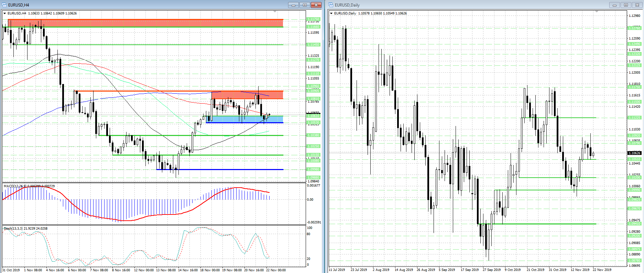
Task: Click the MACD(12,26,9) indicator label
Action: click(x=29, y=186)
